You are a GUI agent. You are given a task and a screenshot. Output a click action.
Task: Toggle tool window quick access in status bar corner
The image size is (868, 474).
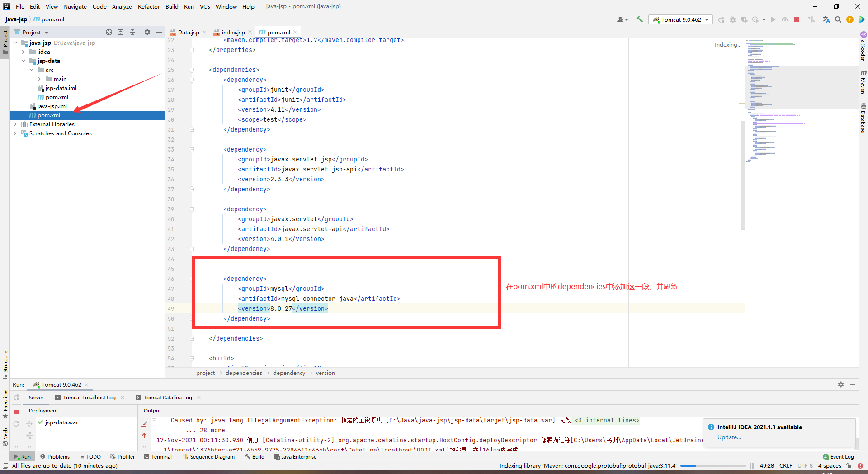coord(5,466)
